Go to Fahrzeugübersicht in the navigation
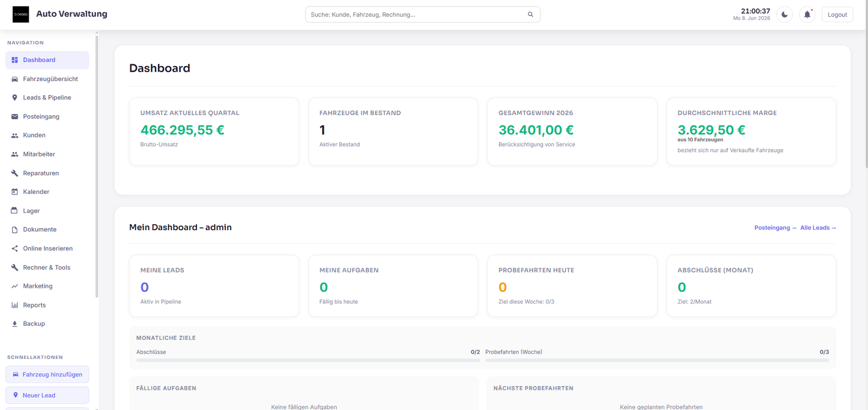Viewport: 868px width, 410px height. [x=47, y=79]
